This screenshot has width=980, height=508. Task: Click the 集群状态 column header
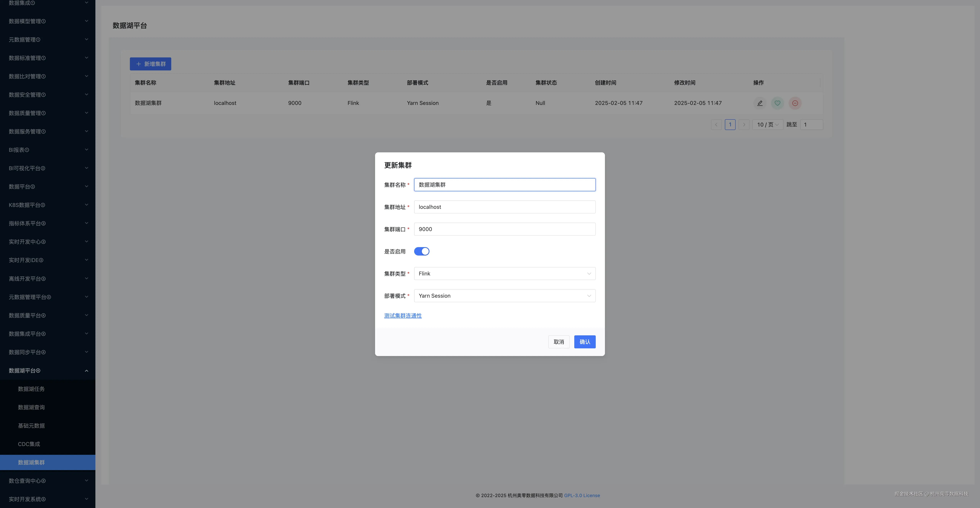[546, 83]
